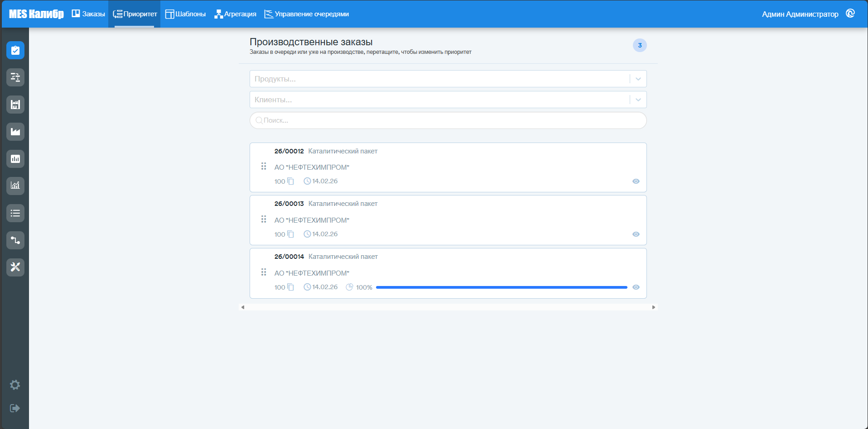Click the copy icon beside 100 in order 26/00013
Viewport: 868px width, 429px height.
291,234
